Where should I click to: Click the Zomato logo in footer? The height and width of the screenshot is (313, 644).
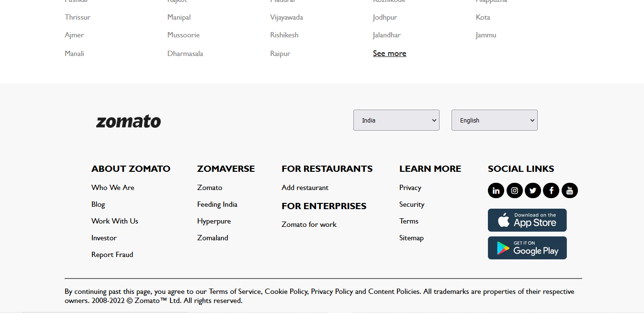coord(128,122)
